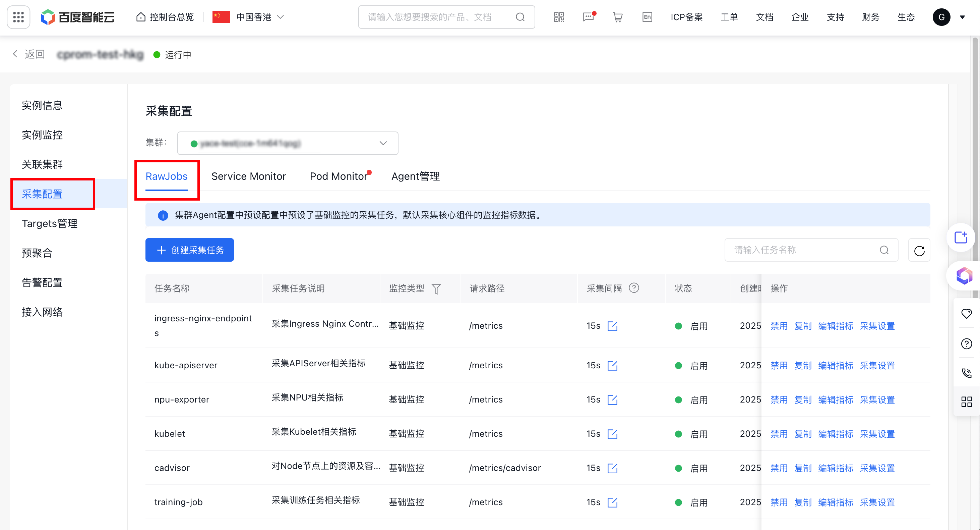Open the apps grid menu icon
980x530 pixels.
click(18, 17)
